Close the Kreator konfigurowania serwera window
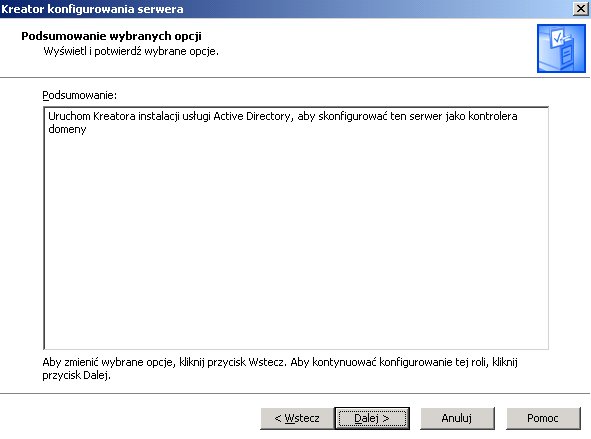Screen dimensions: 591x439 tap(581, 9)
